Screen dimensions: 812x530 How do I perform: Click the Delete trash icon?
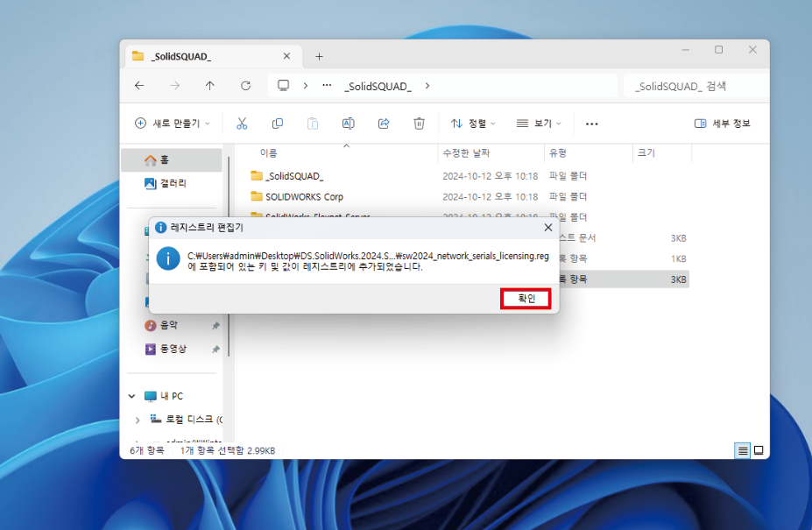pyautogui.click(x=419, y=124)
